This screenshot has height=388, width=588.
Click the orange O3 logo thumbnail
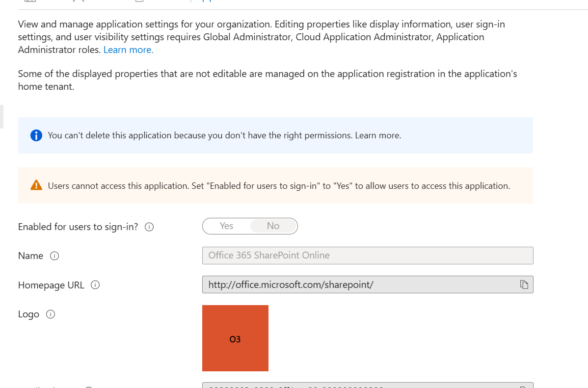[235, 338]
